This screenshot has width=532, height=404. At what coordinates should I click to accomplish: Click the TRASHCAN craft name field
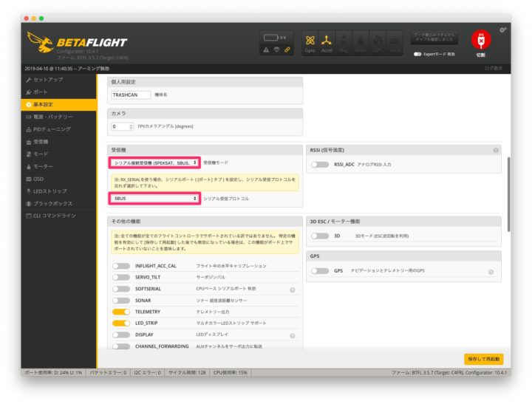130,95
